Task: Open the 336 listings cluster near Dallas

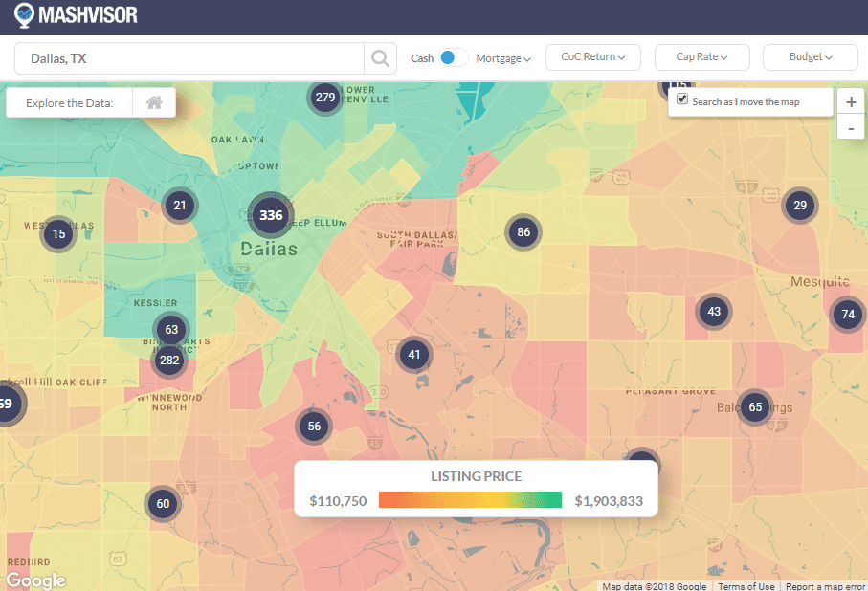Action: [x=271, y=215]
